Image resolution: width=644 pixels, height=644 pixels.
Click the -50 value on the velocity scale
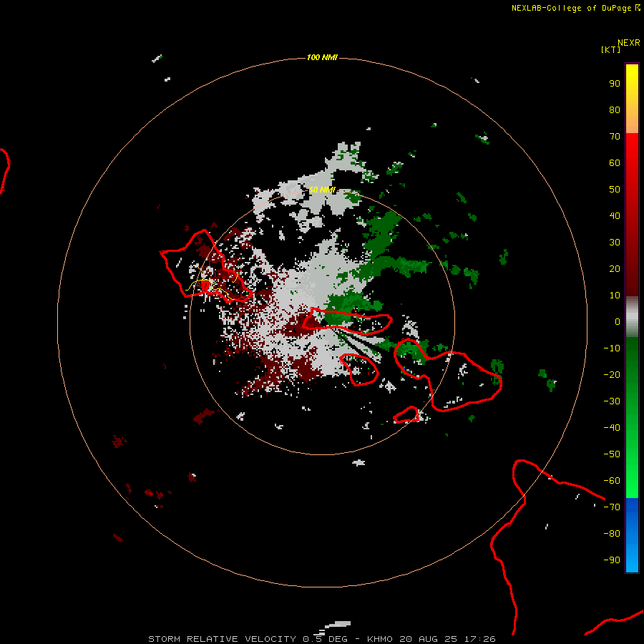pos(612,454)
